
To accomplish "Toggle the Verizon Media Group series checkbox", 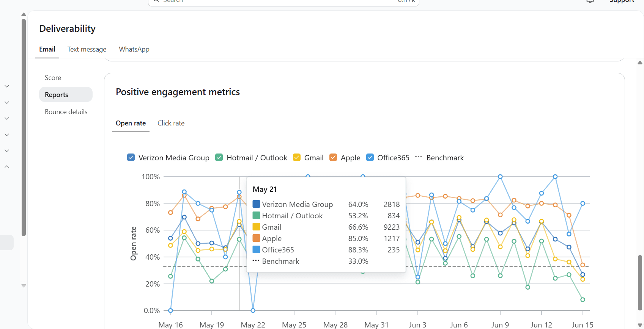I will [131, 157].
